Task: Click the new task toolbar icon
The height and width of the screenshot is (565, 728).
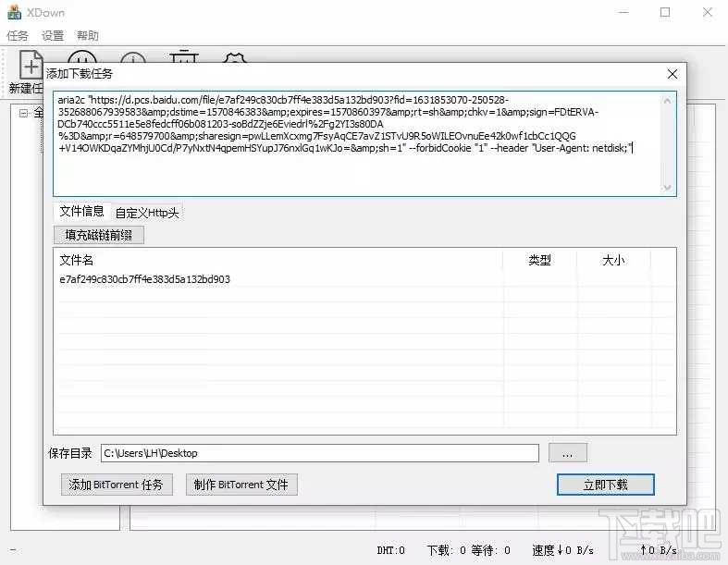Action: pyautogui.click(x=31, y=65)
